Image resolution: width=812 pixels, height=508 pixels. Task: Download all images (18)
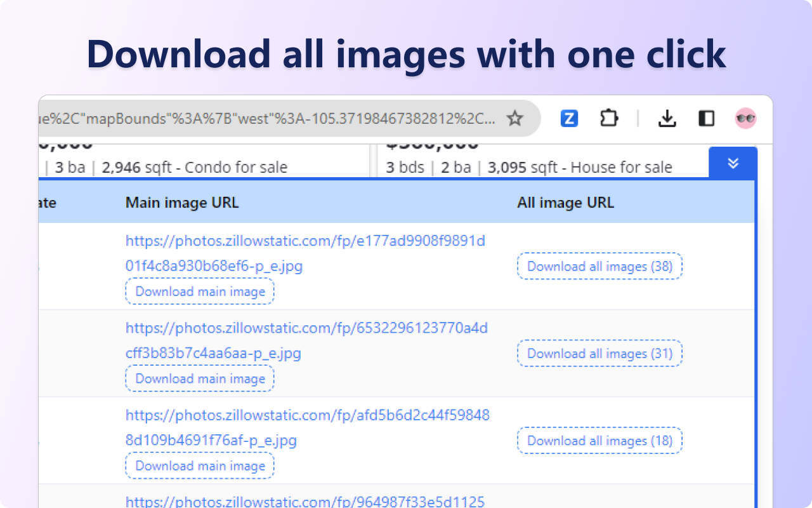click(599, 440)
